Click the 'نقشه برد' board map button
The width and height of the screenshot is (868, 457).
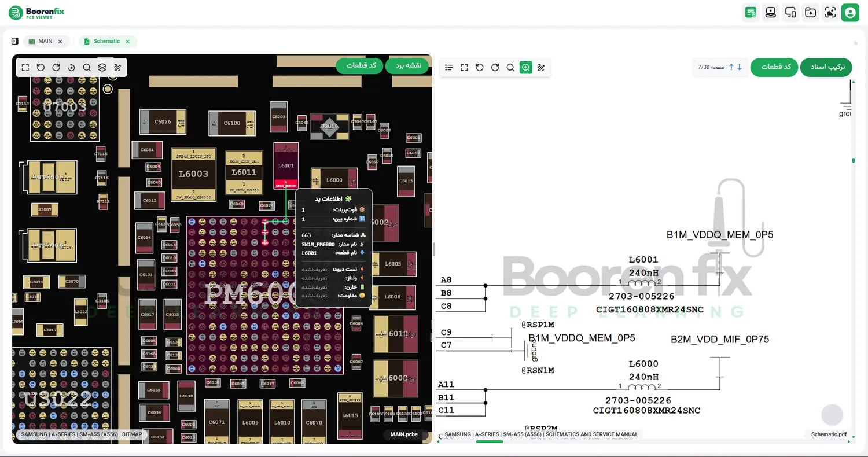click(x=407, y=65)
